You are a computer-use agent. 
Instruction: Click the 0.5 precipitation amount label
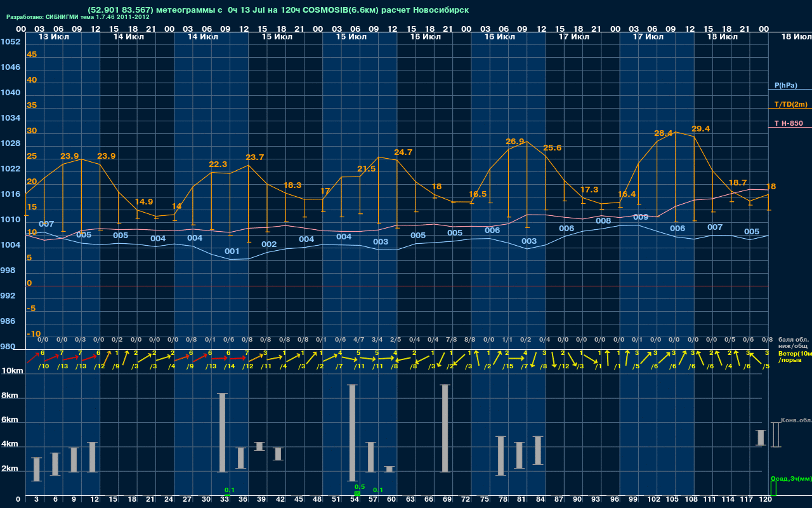point(360,487)
